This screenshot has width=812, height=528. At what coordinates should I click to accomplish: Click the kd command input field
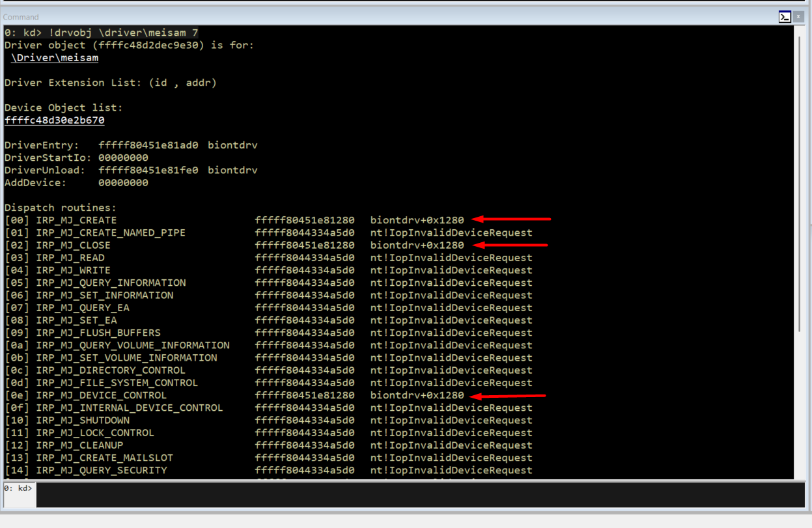coord(417,495)
